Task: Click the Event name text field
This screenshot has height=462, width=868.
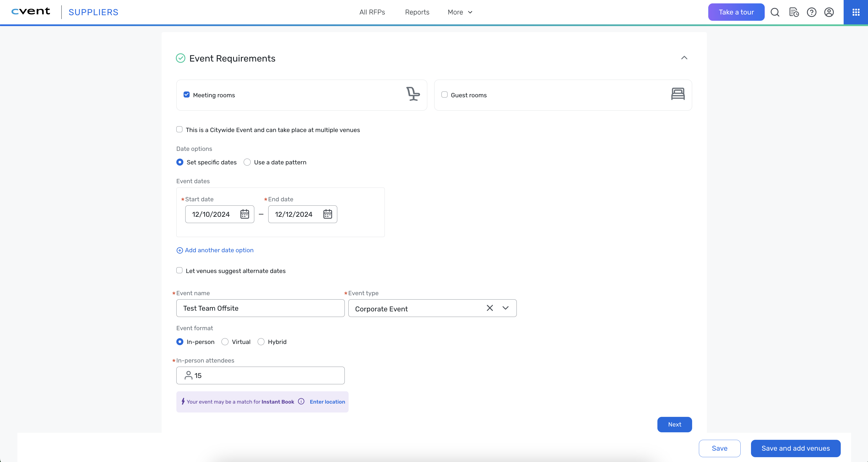Action: coord(261,308)
